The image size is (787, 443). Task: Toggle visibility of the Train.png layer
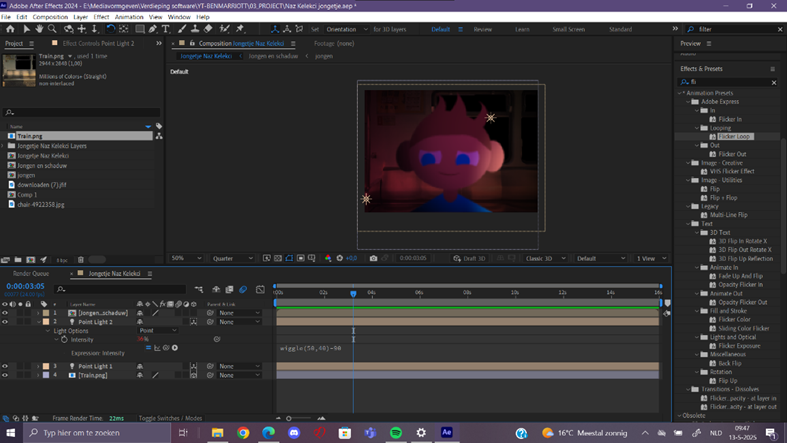click(x=5, y=375)
